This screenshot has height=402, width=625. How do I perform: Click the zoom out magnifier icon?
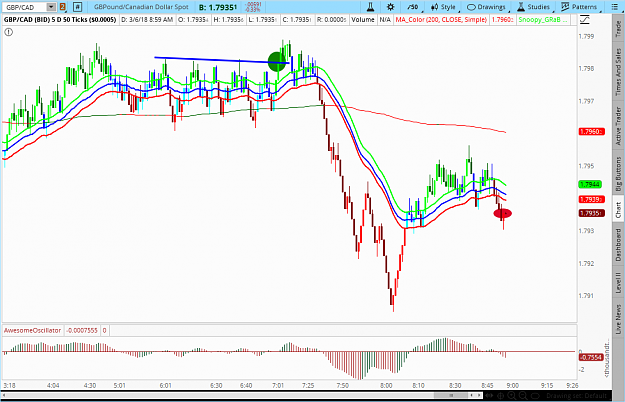click(523, 396)
